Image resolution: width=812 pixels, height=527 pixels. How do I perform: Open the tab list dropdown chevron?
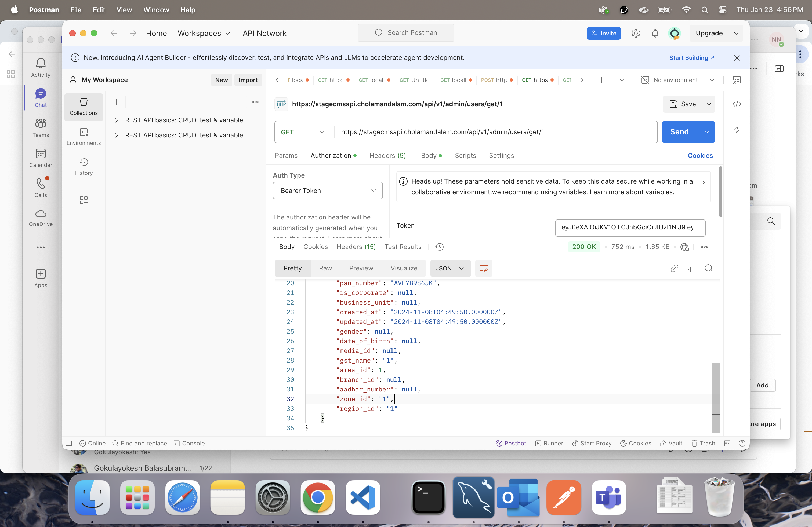click(x=622, y=80)
